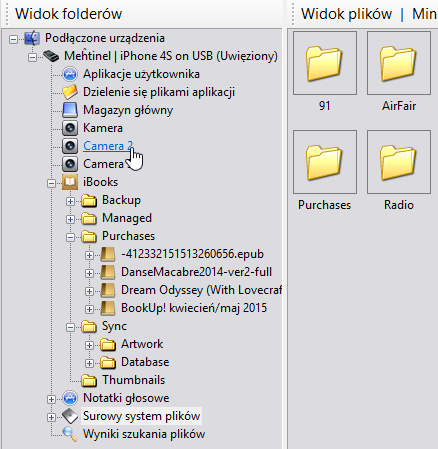Click the DanseMacabre2014 book icon
Viewport: 438px width, 449px height.
click(108, 272)
